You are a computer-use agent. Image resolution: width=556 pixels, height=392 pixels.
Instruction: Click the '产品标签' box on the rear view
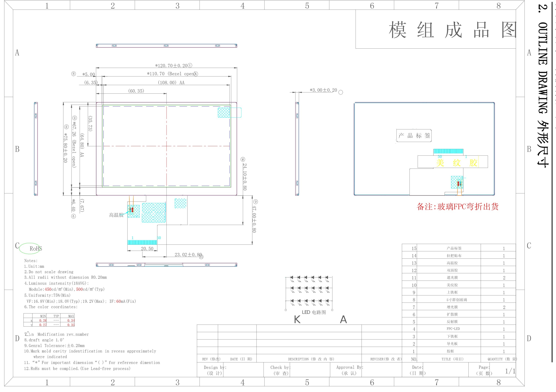[x=414, y=136]
